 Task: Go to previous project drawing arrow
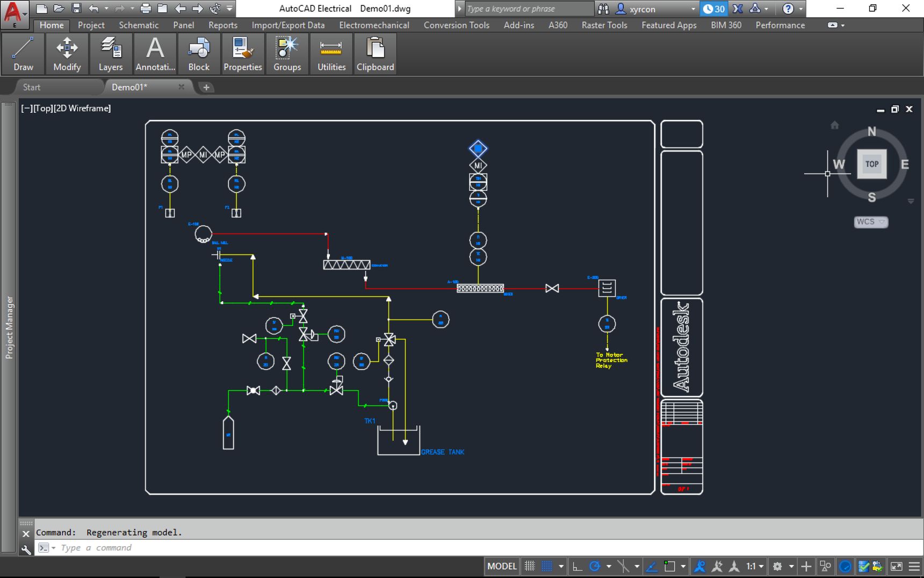click(181, 9)
